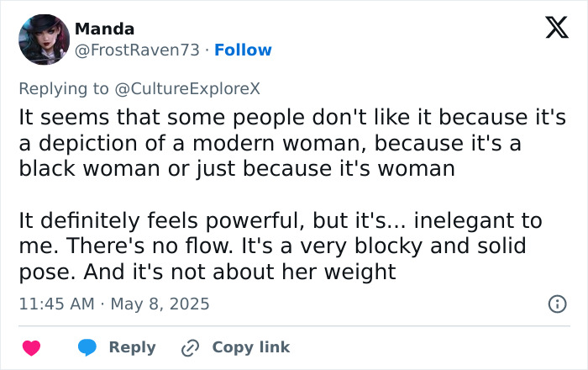Open the @FrostRaven73 handle
The height and width of the screenshot is (370, 588).
tap(138, 50)
